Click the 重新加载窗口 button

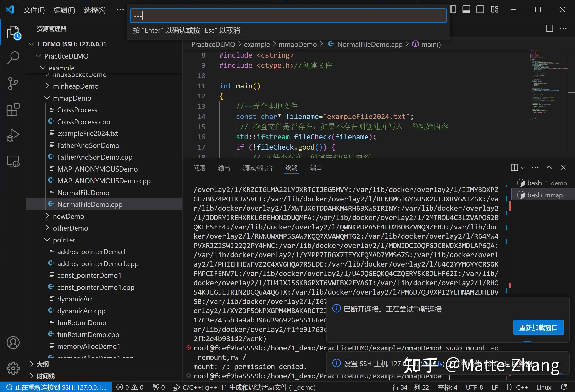[x=538, y=328]
